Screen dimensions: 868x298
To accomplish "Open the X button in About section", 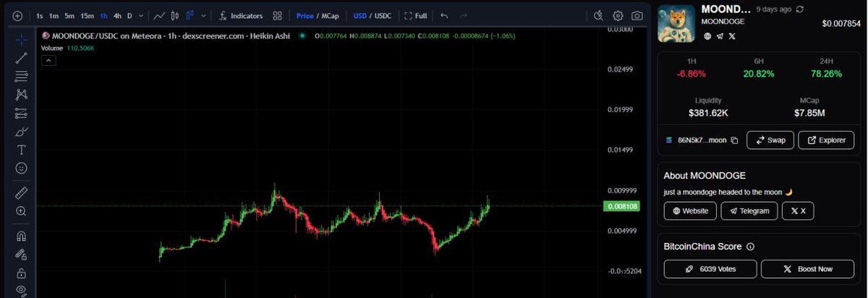I will pyautogui.click(x=798, y=210).
